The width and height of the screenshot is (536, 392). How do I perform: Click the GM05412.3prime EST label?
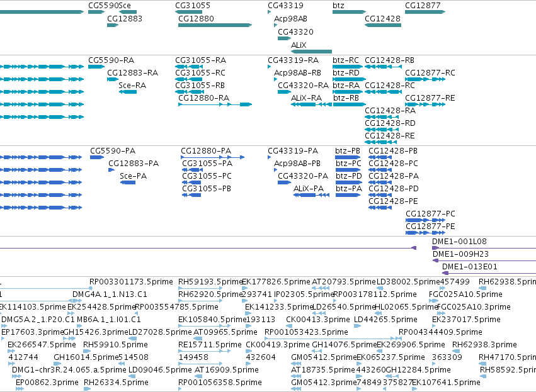pos(324,383)
